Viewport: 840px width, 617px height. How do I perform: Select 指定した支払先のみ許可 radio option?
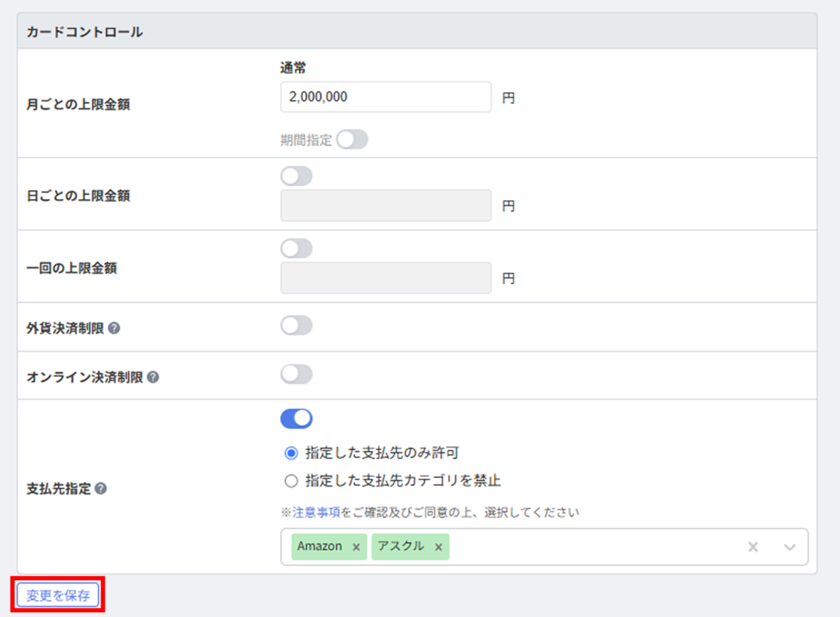[291, 454]
